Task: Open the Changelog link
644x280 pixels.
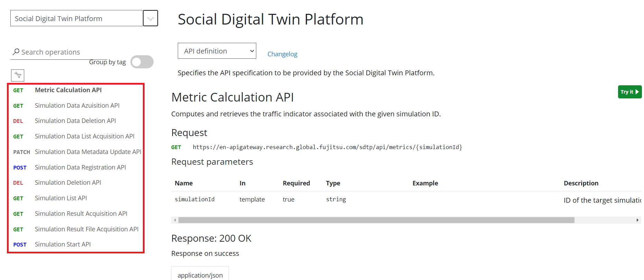Action: (282, 54)
